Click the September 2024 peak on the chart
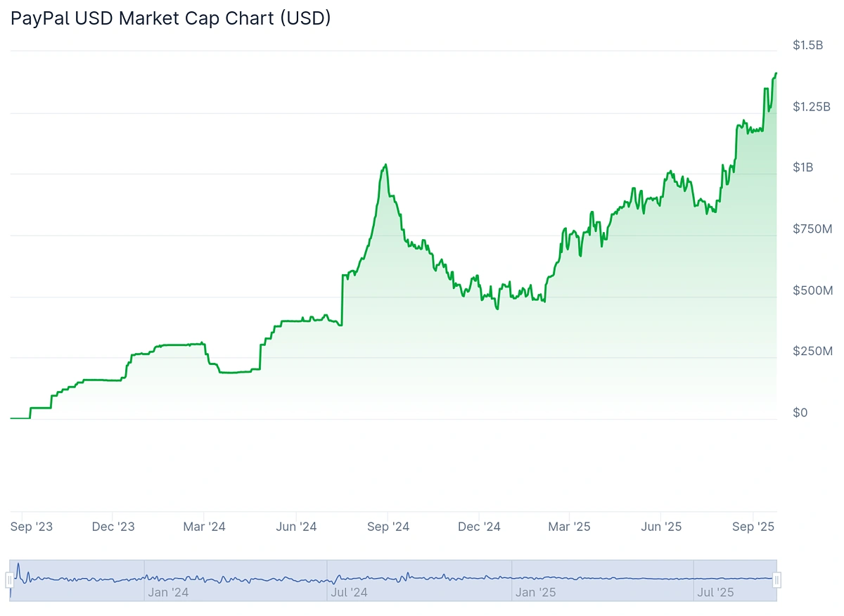The height and width of the screenshot is (616, 844). (x=385, y=164)
